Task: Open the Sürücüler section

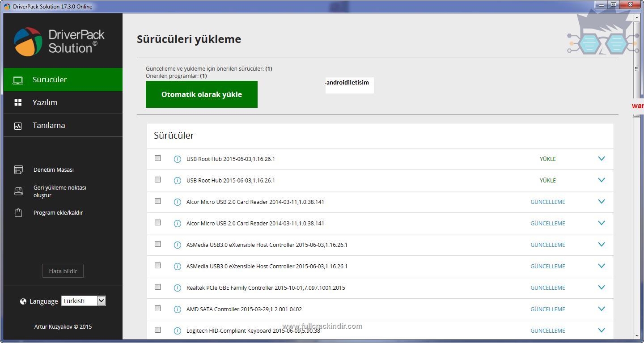Action: point(63,80)
